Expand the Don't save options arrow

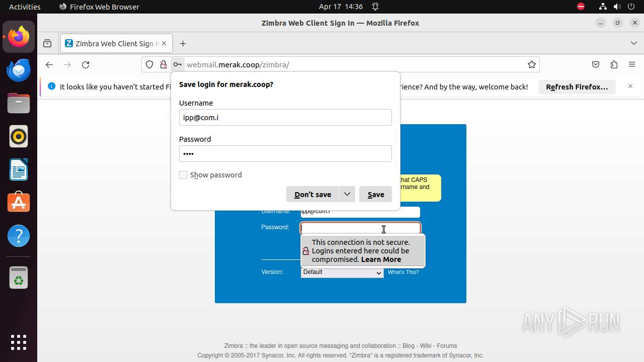[347, 194]
